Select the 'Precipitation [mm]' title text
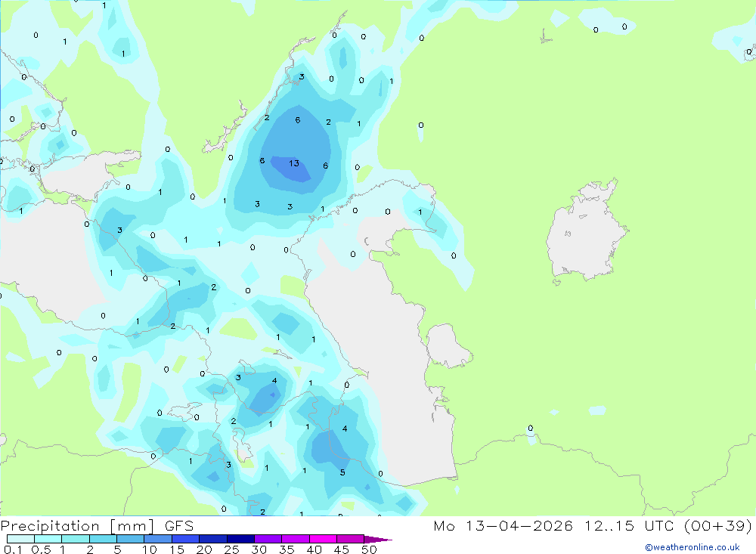Screen dimensions: 756x554 [x=77, y=525]
